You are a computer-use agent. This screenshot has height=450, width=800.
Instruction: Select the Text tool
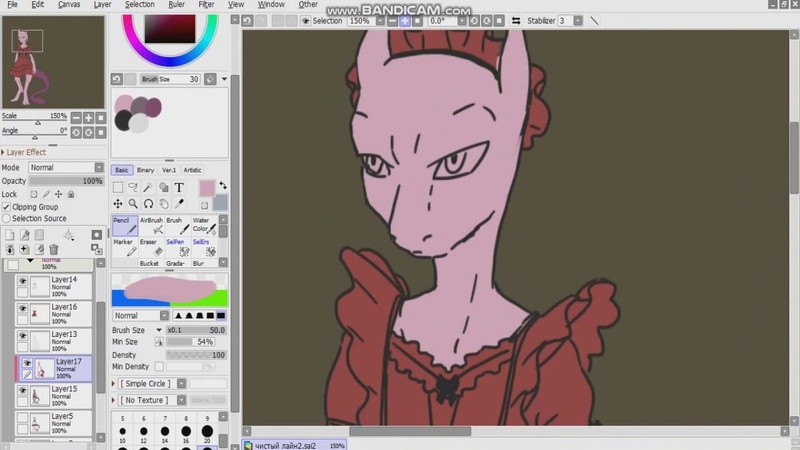coord(179,187)
